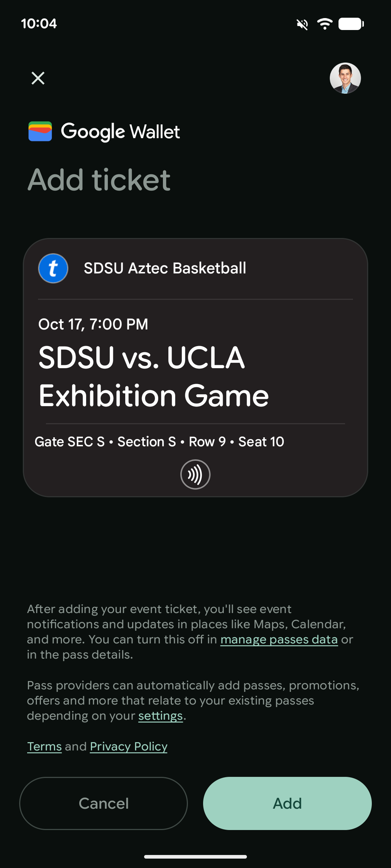Close the Add ticket screen with X
The width and height of the screenshot is (391, 868).
click(38, 78)
